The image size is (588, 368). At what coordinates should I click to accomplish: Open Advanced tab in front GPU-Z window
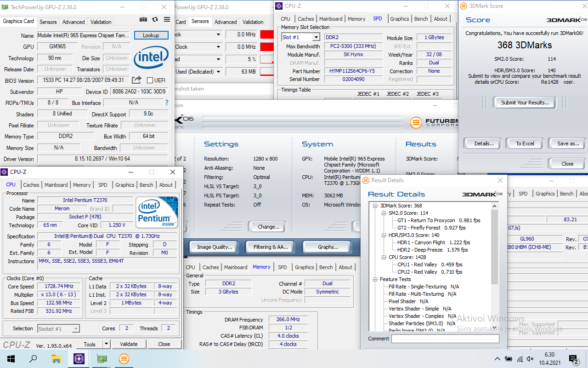pyautogui.click(x=73, y=22)
